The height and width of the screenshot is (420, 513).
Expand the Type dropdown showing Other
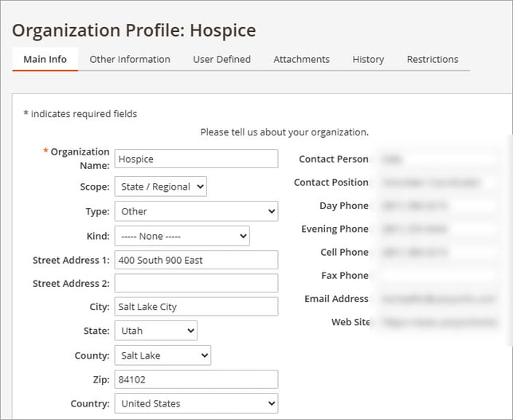click(x=196, y=211)
